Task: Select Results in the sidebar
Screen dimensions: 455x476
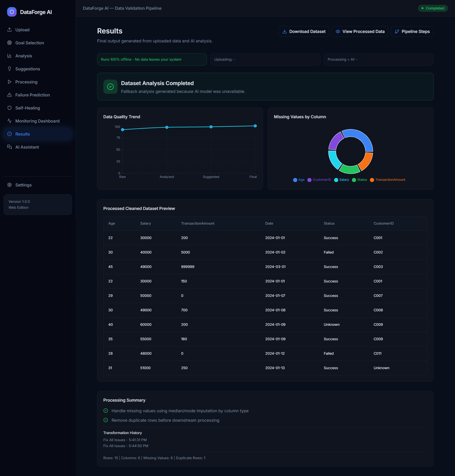Action: 23,134
